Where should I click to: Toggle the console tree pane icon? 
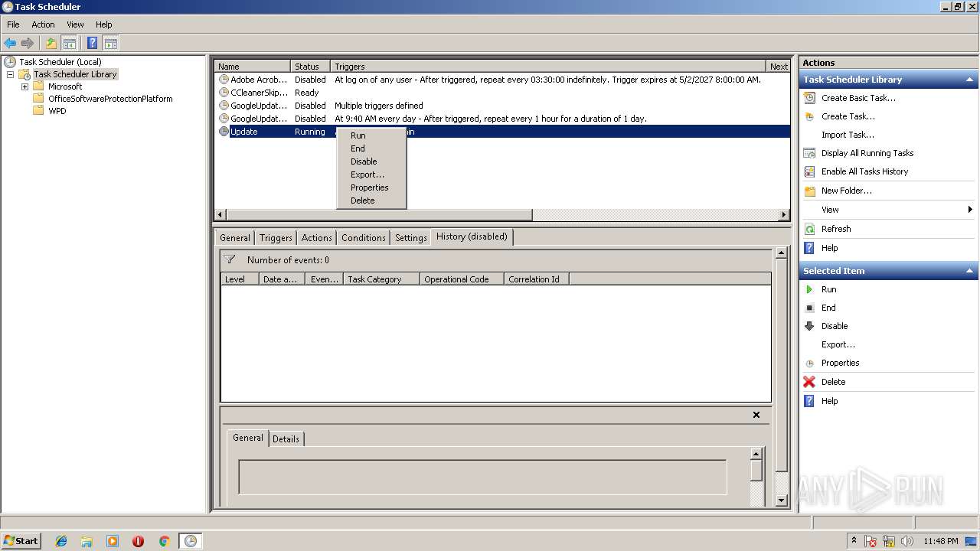pos(69,44)
